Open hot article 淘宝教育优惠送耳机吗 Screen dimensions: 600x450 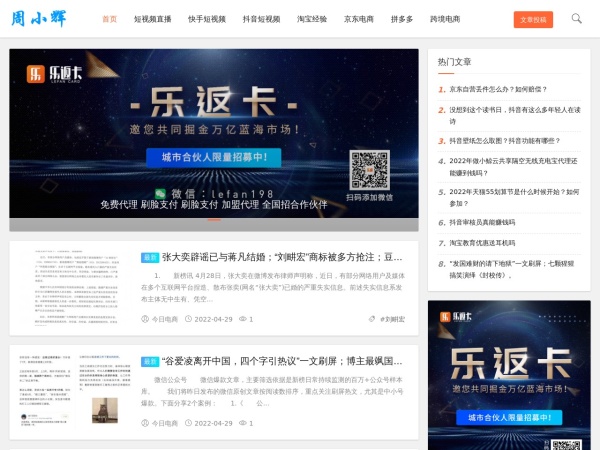point(482,243)
